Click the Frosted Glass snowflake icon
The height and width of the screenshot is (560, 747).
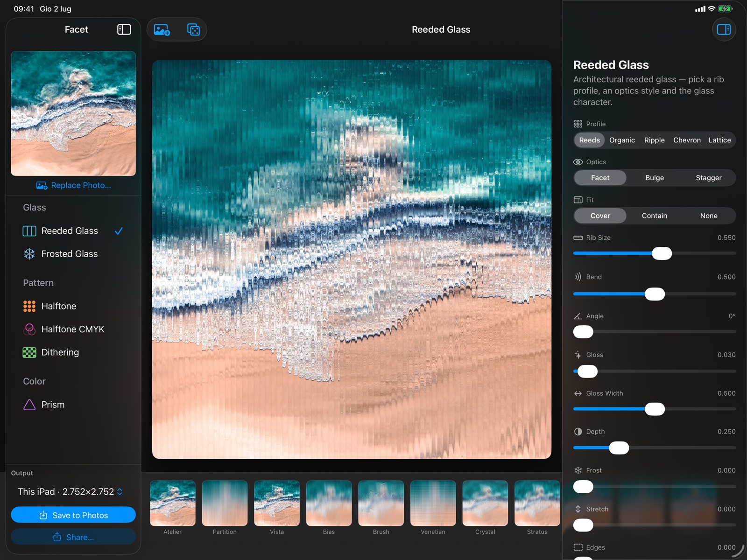[29, 254]
